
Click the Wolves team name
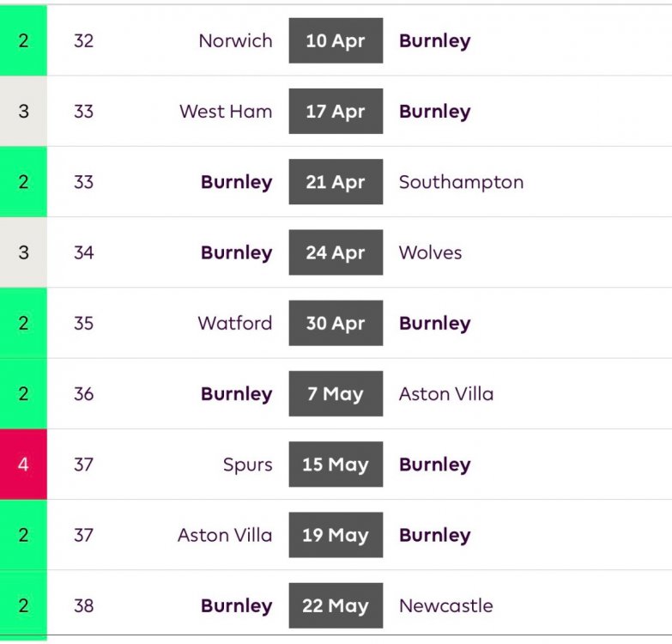430,252
